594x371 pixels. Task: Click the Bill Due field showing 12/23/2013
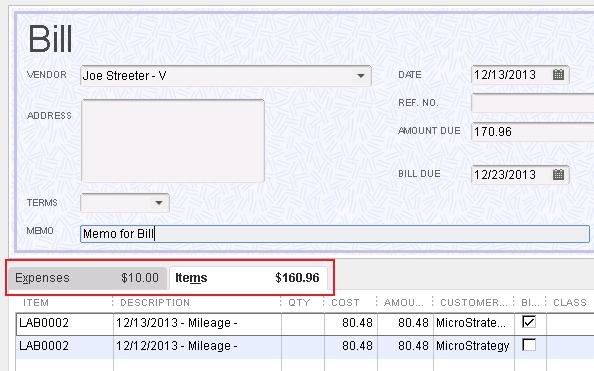tap(520, 175)
